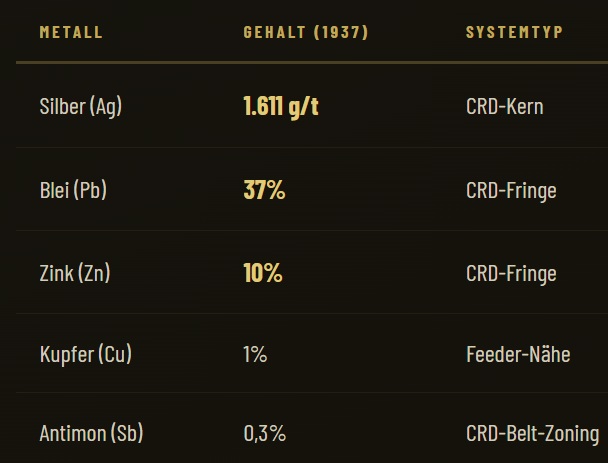The height and width of the screenshot is (463, 608).
Task: Select the 37% lead grade value
Action: pos(264,190)
